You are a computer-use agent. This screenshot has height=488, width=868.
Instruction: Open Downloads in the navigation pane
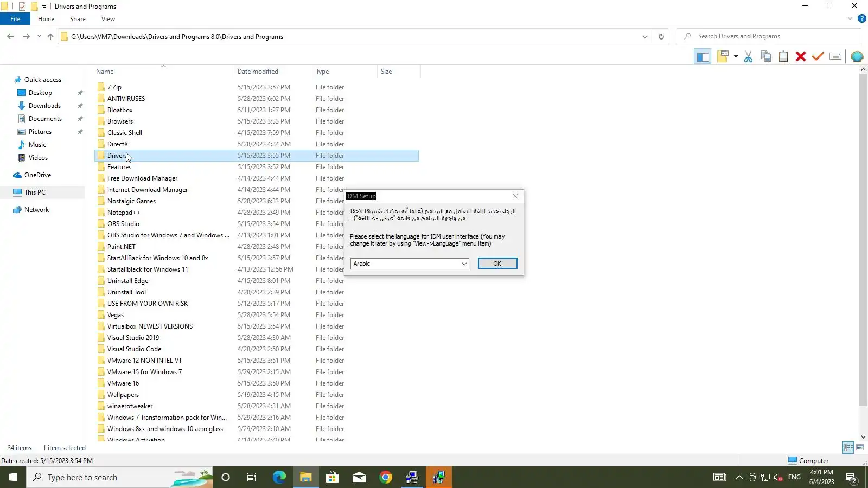(x=44, y=106)
